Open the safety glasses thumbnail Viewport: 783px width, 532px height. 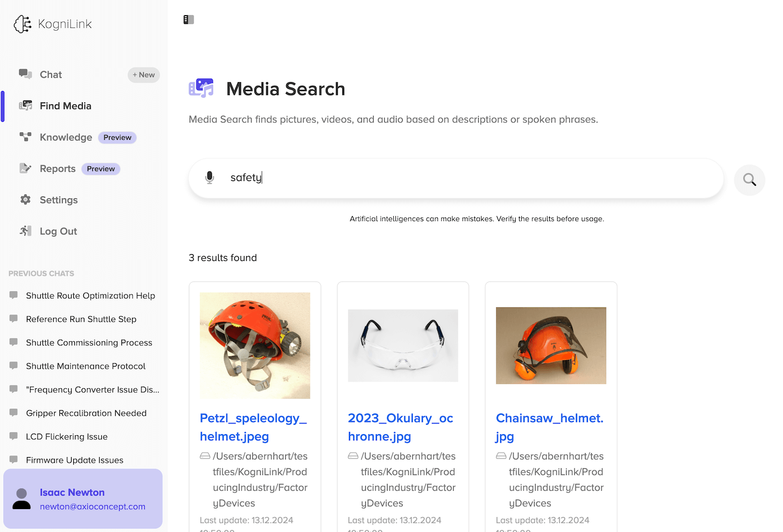pos(403,345)
